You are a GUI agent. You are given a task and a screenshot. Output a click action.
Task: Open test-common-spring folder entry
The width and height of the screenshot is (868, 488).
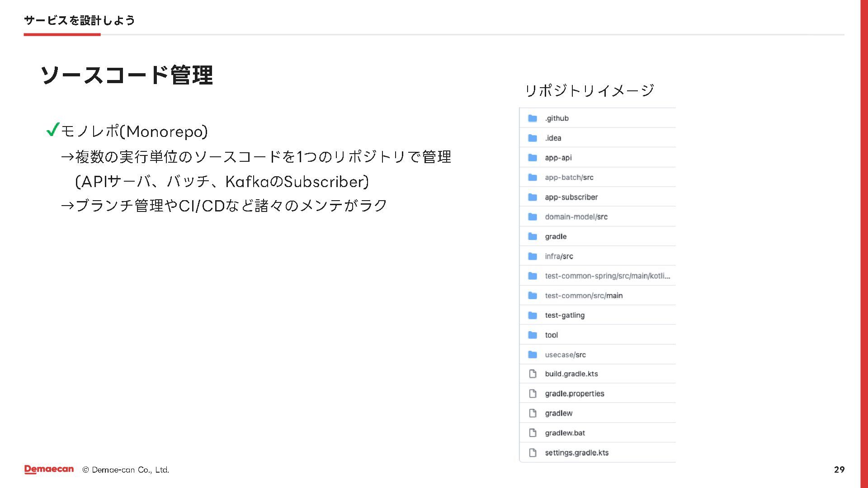click(607, 276)
